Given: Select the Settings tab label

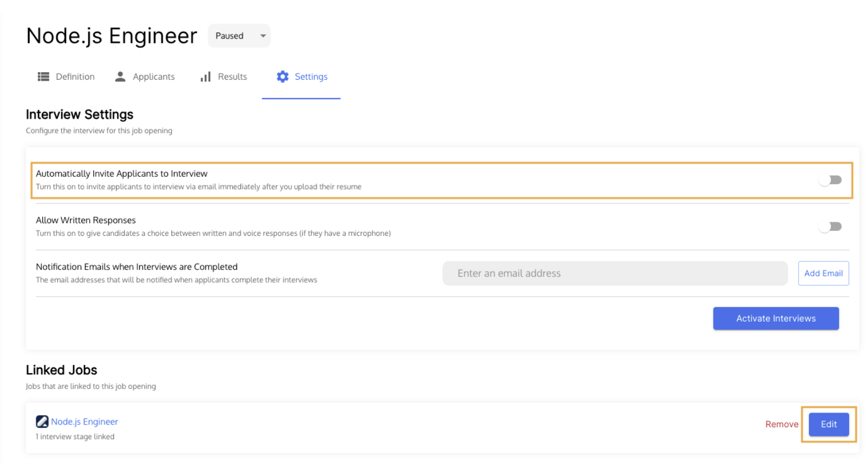Looking at the screenshot, I should click(x=311, y=76).
